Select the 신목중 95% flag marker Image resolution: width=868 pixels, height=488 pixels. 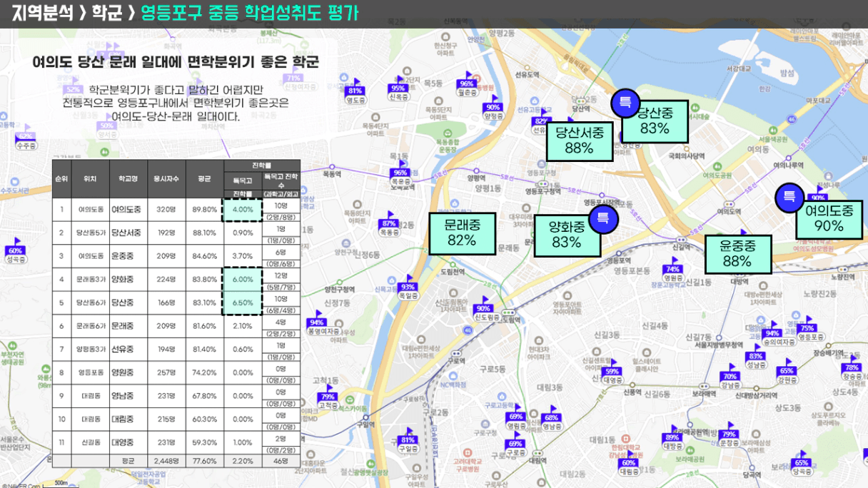click(x=399, y=88)
